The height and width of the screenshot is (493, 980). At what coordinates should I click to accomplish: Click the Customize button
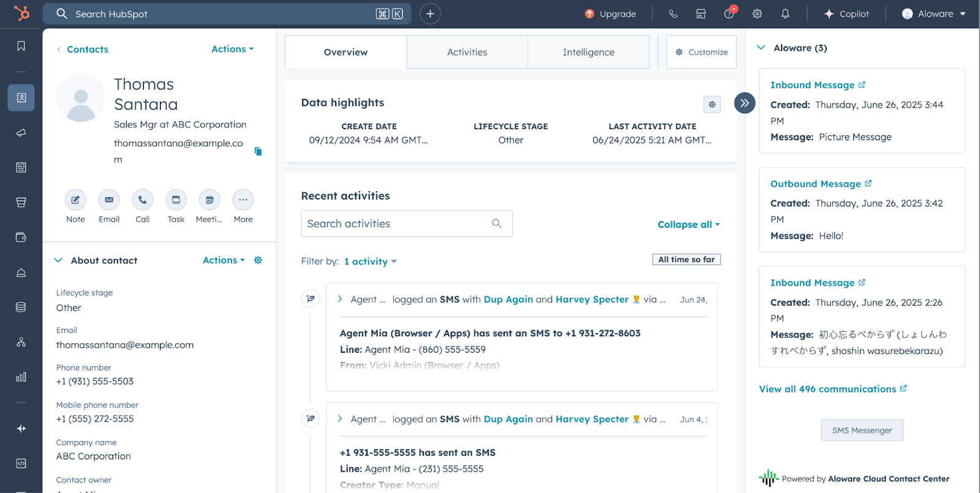[701, 52]
